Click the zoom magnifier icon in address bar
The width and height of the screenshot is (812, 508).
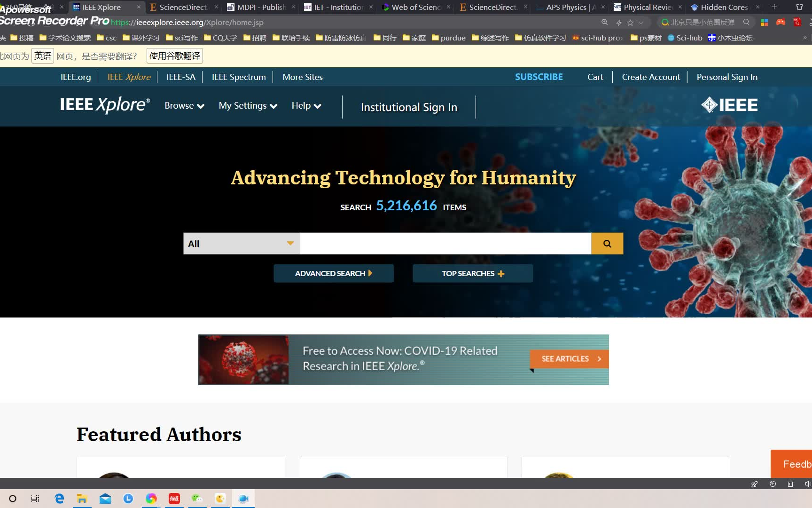[604, 22]
